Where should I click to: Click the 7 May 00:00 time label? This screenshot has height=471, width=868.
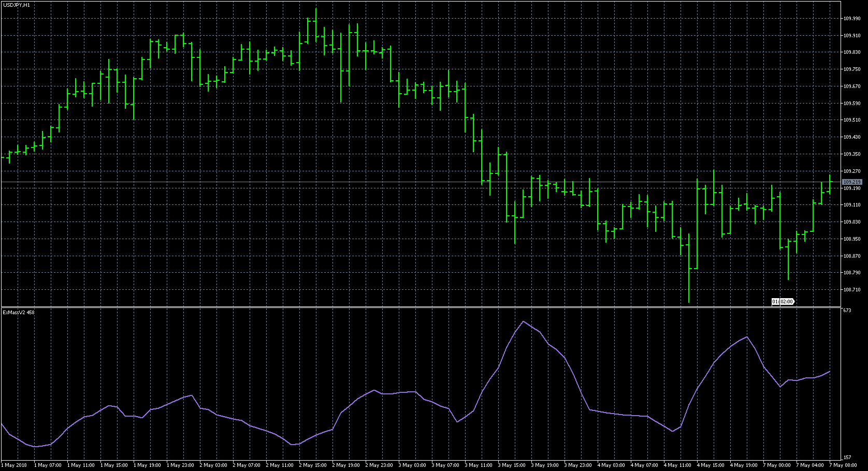tap(777, 465)
